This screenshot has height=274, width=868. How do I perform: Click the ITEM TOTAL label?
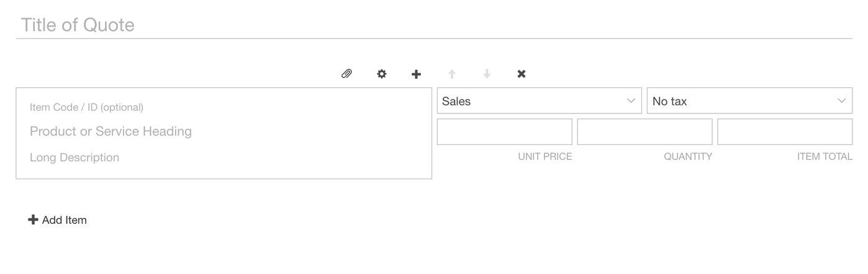pyautogui.click(x=825, y=157)
